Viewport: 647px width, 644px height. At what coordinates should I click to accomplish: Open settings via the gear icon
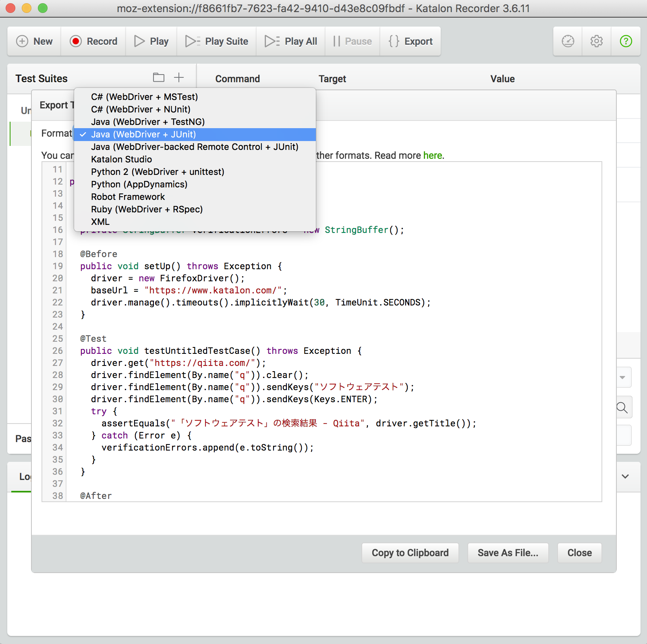597,41
